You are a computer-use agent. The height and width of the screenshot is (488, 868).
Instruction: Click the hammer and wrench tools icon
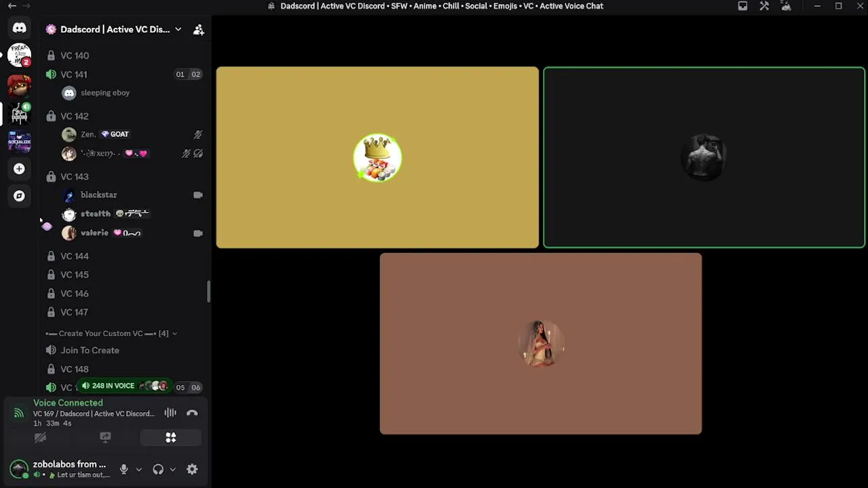[764, 6]
